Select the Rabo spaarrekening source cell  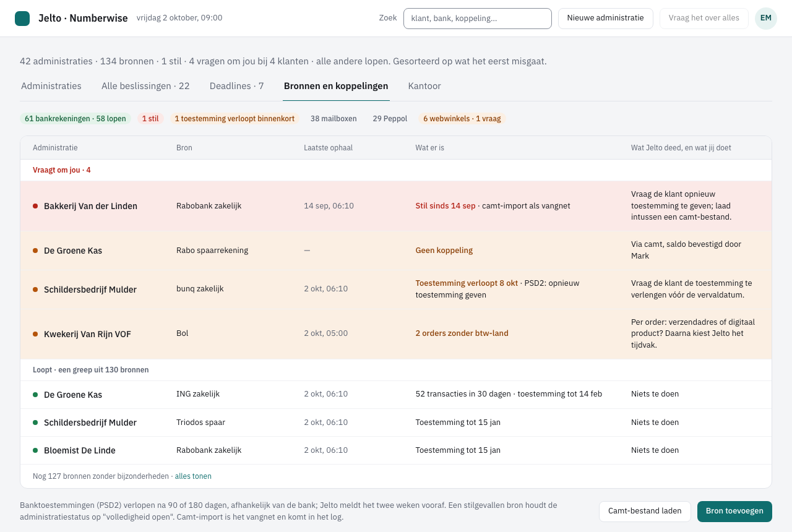coord(212,251)
